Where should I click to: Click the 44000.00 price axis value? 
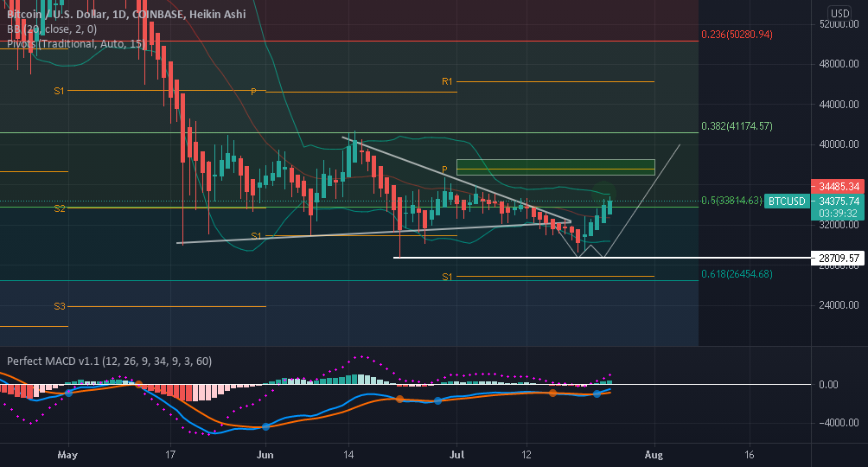pos(839,104)
